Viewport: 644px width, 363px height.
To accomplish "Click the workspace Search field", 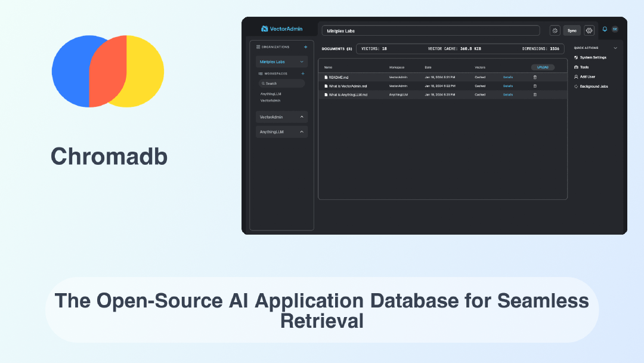I will coord(281,84).
